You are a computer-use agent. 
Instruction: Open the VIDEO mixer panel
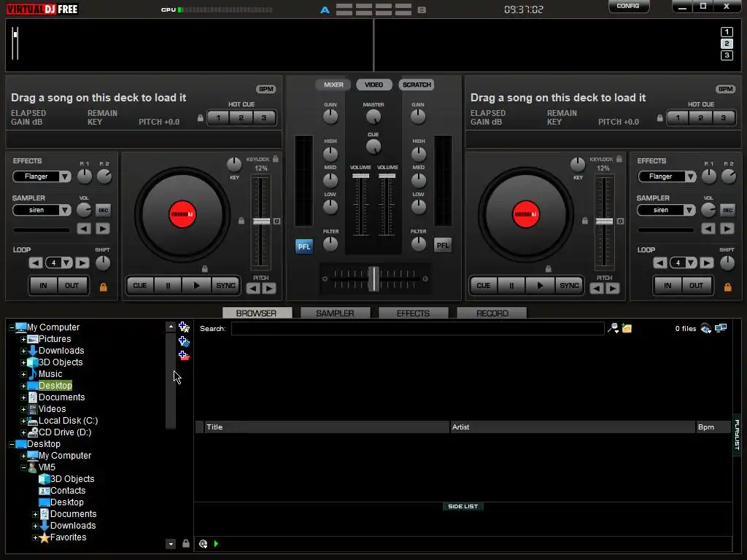click(374, 85)
